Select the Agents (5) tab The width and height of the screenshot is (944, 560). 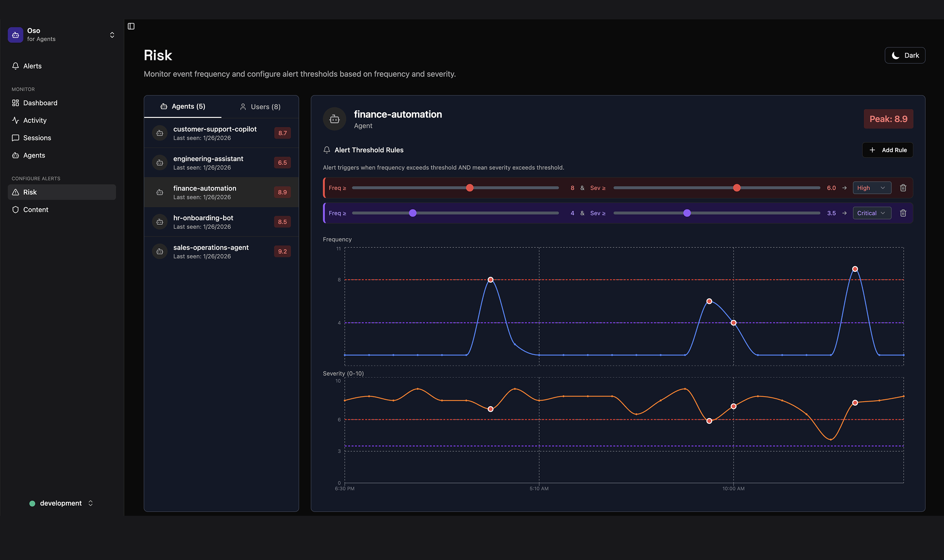tap(183, 106)
